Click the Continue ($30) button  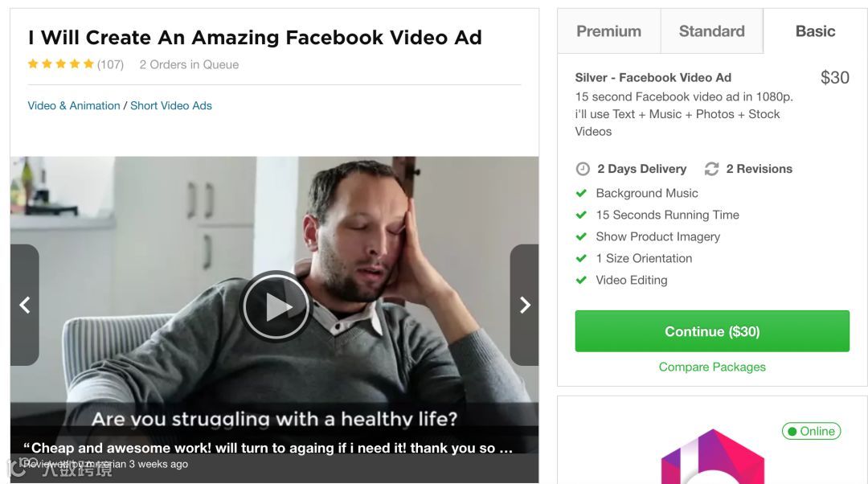712,331
